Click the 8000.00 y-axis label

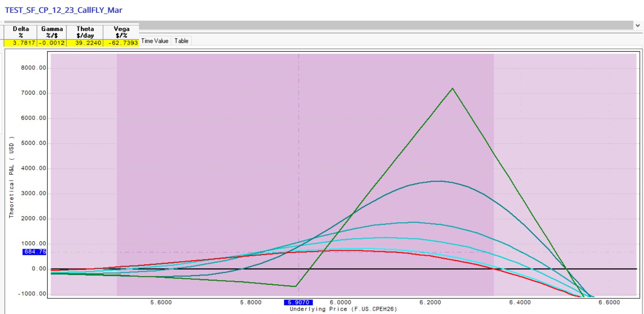34,68
